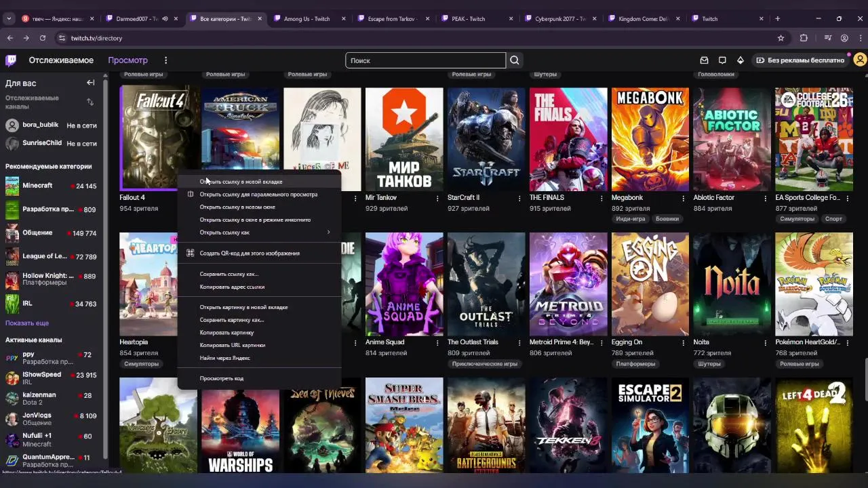
Task: Open options menu for The Outlast Trials card
Action: click(520, 342)
